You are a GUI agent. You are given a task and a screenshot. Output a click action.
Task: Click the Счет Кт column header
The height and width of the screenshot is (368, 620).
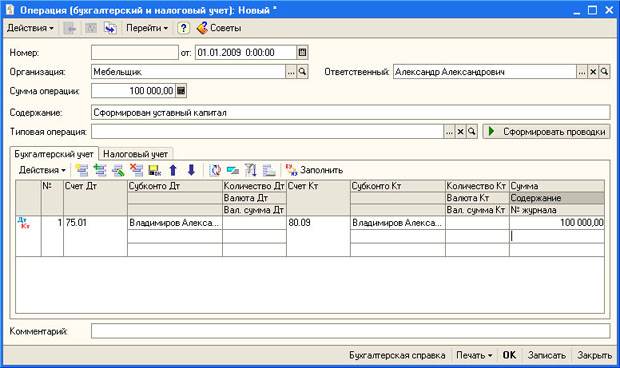(318, 198)
